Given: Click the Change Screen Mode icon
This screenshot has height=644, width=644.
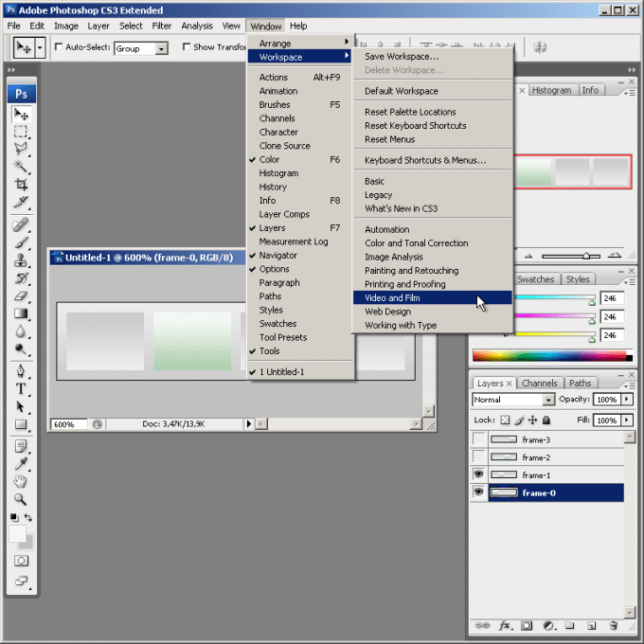Looking at the screenshot, I should click(x=21, y=581).
